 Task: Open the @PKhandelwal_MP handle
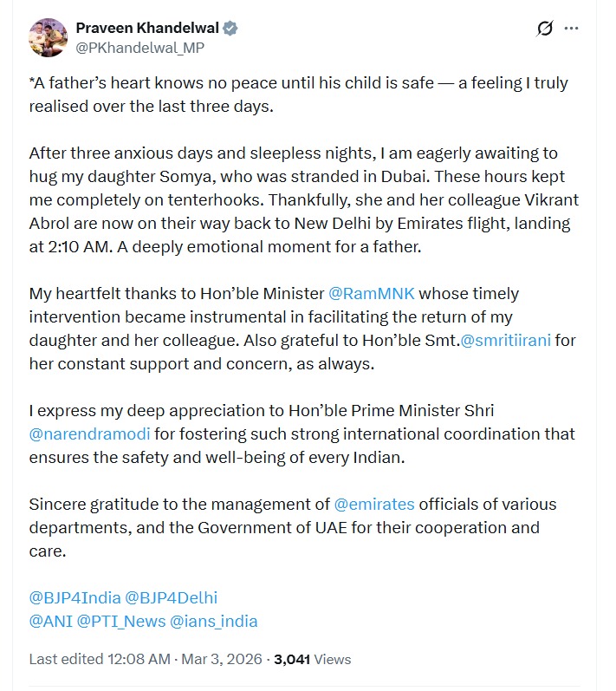pos(140,48)
